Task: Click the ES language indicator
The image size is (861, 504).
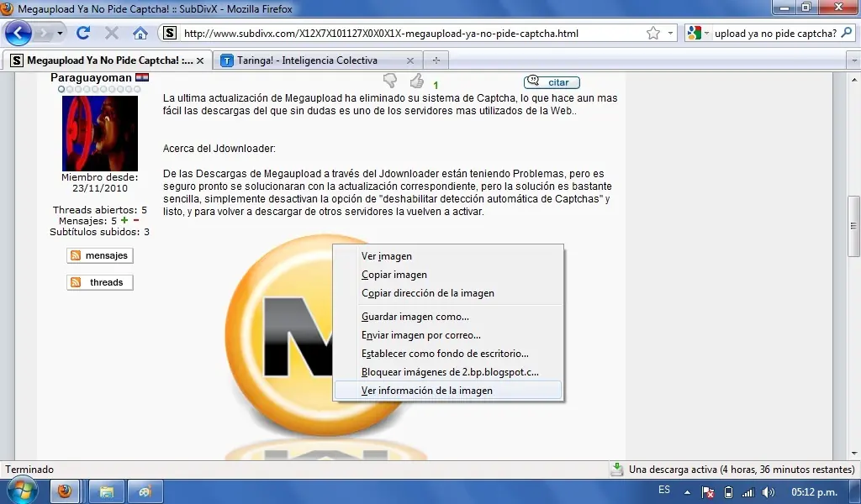Action: 664,490
